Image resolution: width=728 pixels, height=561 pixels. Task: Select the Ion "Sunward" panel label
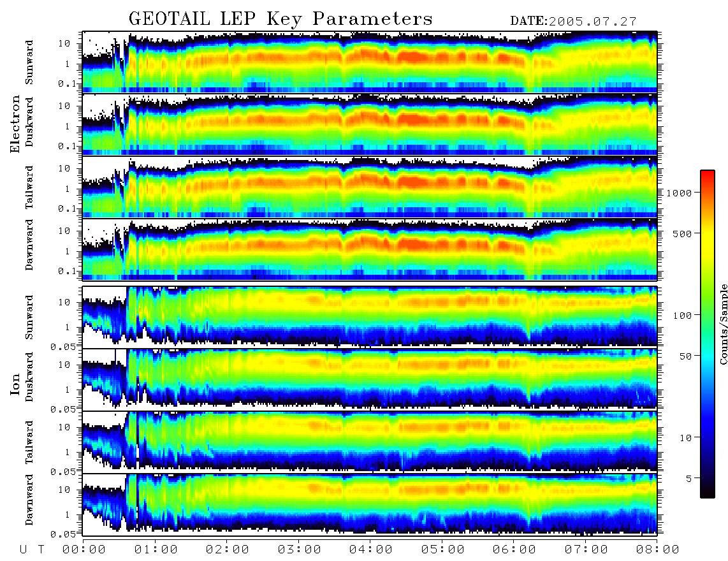point(29,317)
